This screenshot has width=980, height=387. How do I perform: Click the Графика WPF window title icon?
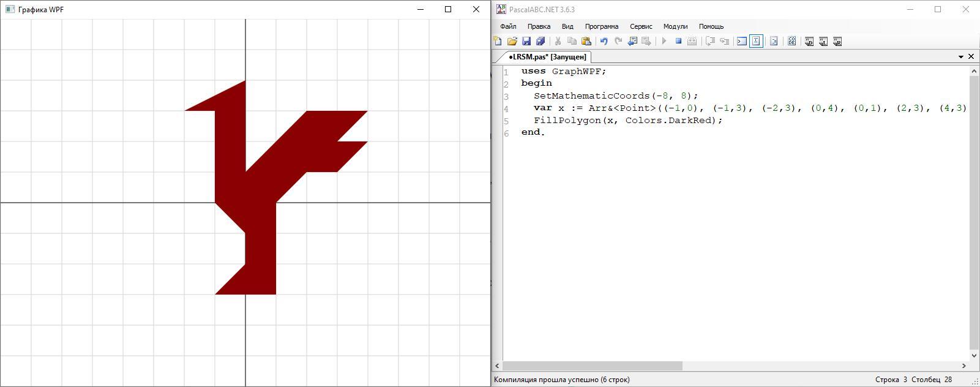(x=10, y=9)
